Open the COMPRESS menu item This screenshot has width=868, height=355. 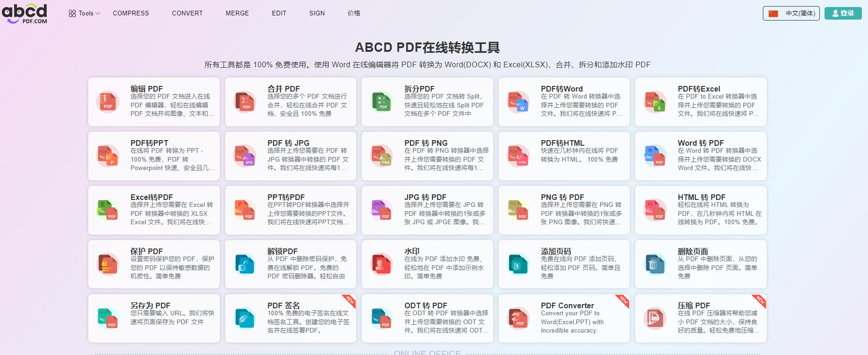click(131, 13)
